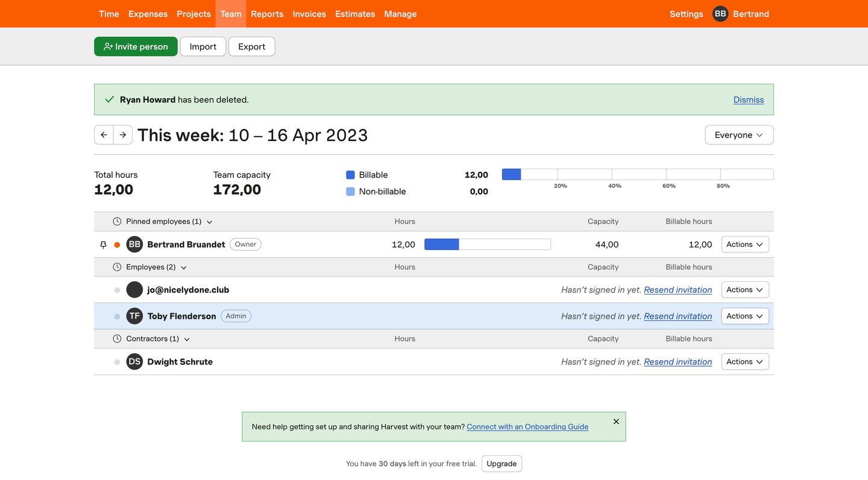Collapse the Employees (2) section
Image resolution: width=868 pixels, height=480 pixels.
(x=184, y=267)
